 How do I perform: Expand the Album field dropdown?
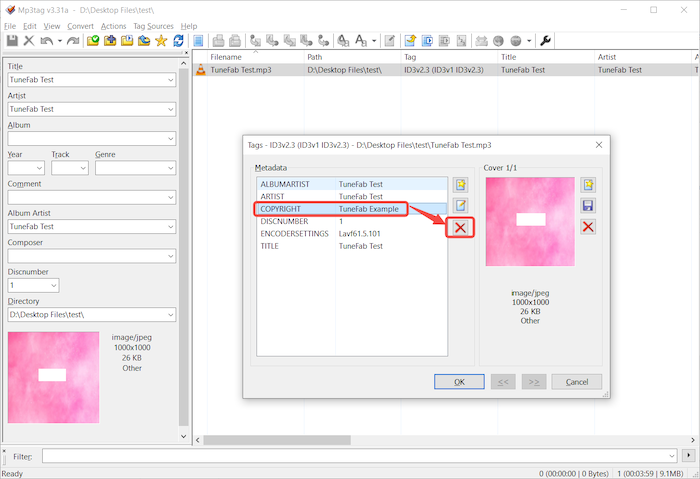click(171, 139)
